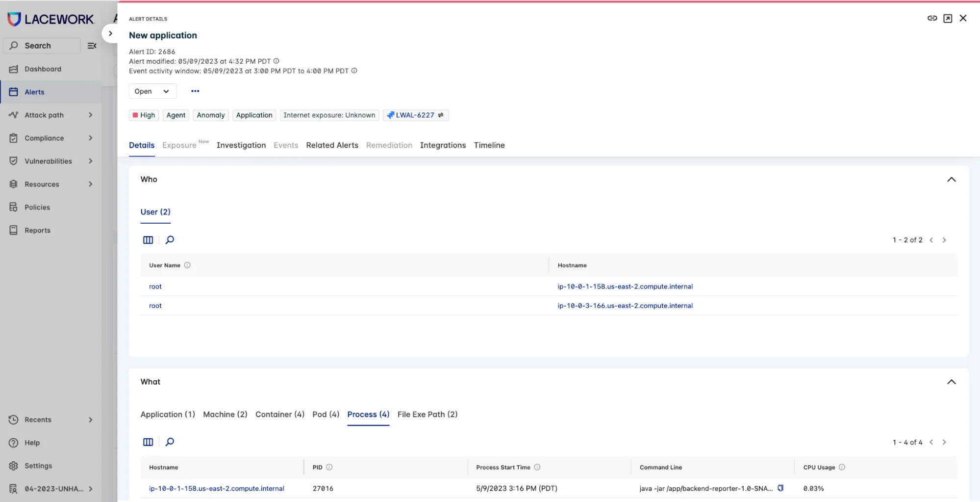Screen dimensions: 980x502
Task: Collapse the Who section
Action: [x=951, y=180]
